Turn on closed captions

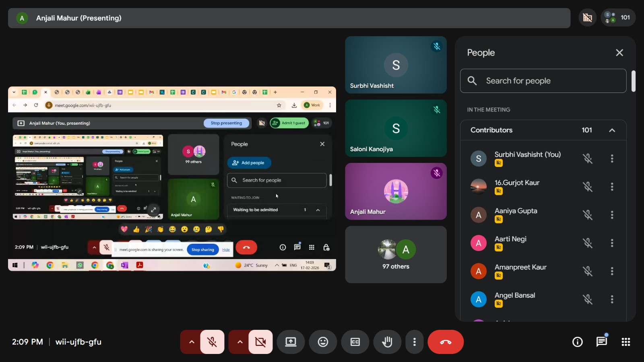coord(355,342)
